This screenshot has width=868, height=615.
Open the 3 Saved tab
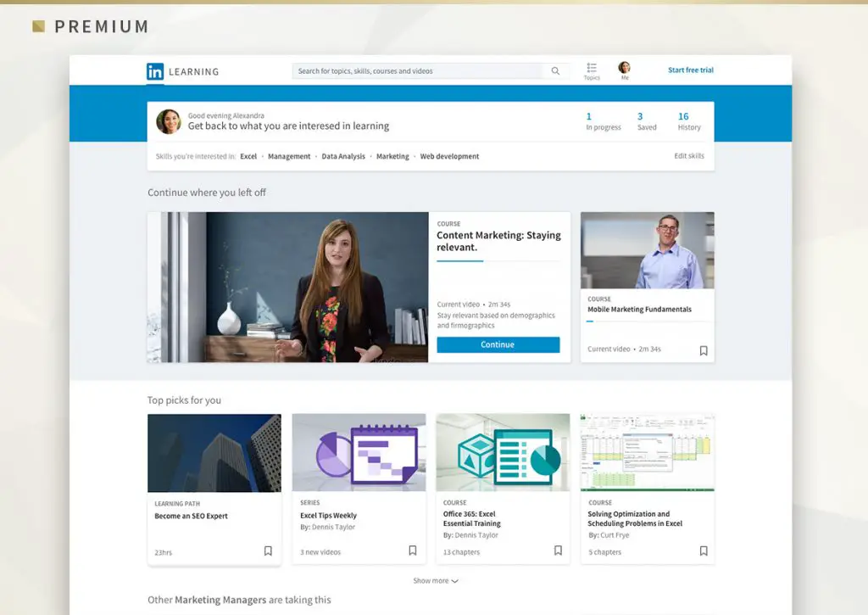647,121
